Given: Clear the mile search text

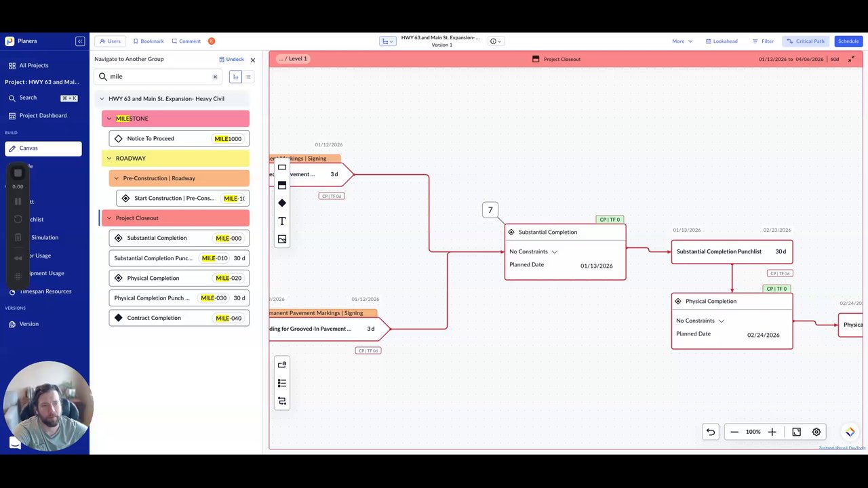Looking at the screenshot, I should click(216, 77).
